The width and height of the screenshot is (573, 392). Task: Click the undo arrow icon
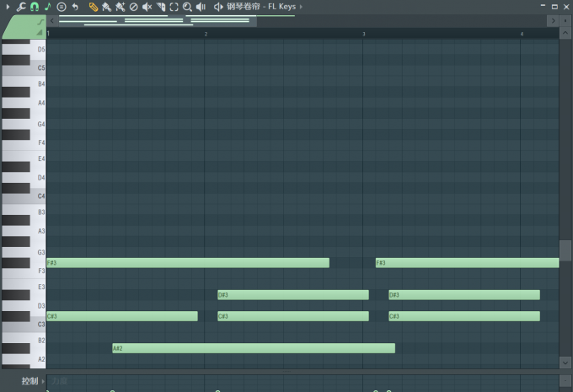click(75, 7)
